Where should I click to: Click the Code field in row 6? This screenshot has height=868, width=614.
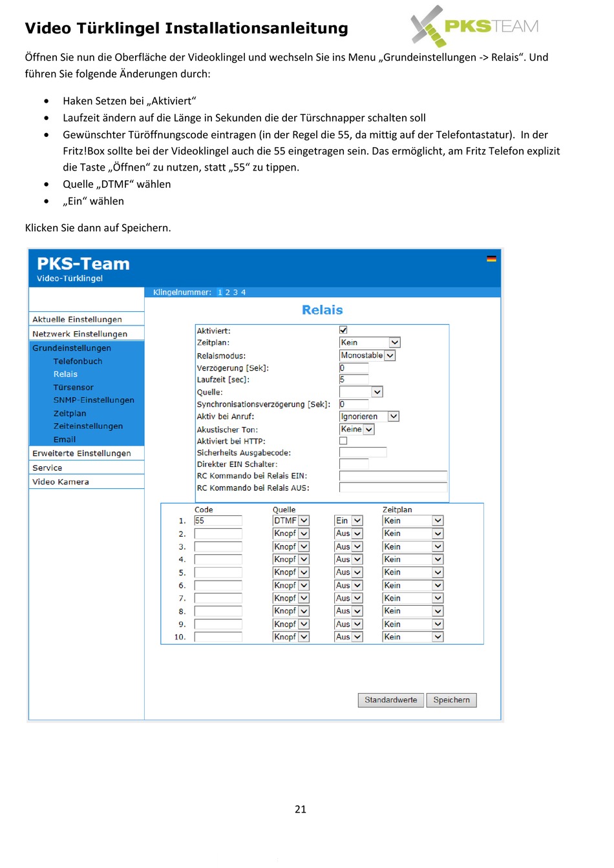pos(218,585)
